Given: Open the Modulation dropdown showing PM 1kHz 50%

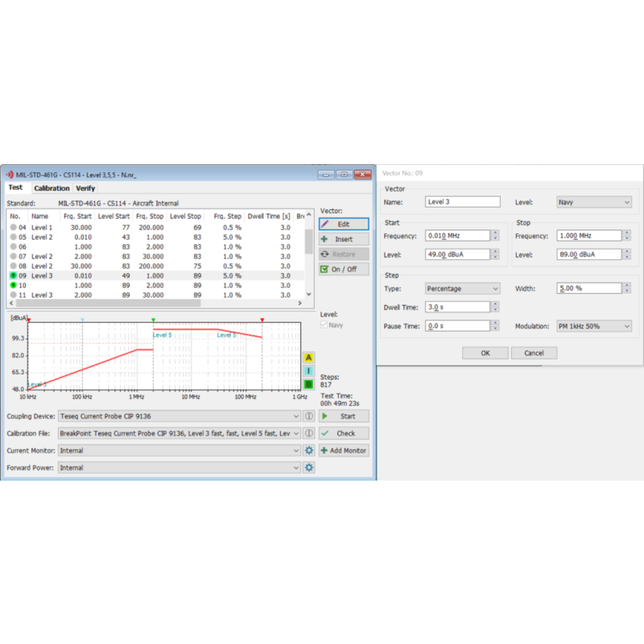Looking at the screenshot, I should pos(592,326).
